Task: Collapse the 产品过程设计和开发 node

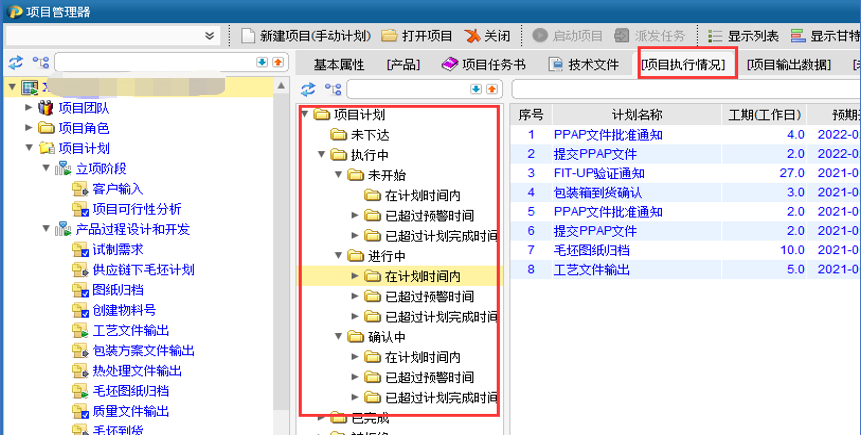Action: point(46,229)
